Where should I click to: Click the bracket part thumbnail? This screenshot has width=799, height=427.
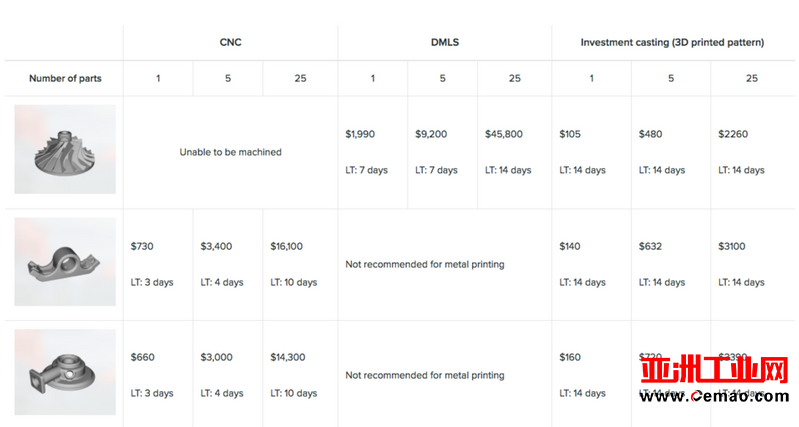coord(65,262)
